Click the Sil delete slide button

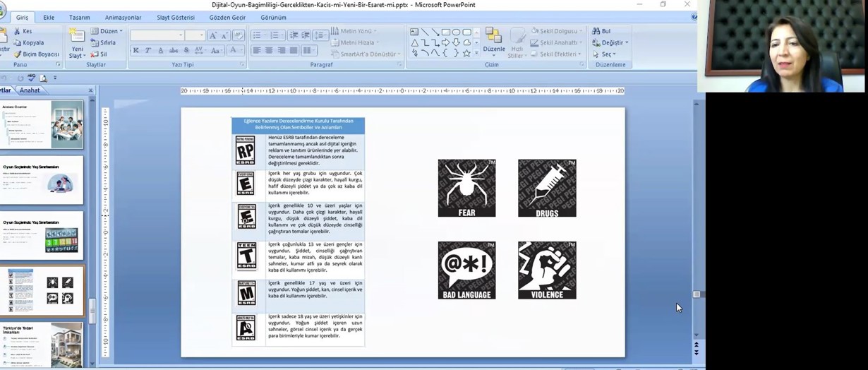(x=99, y=54)
